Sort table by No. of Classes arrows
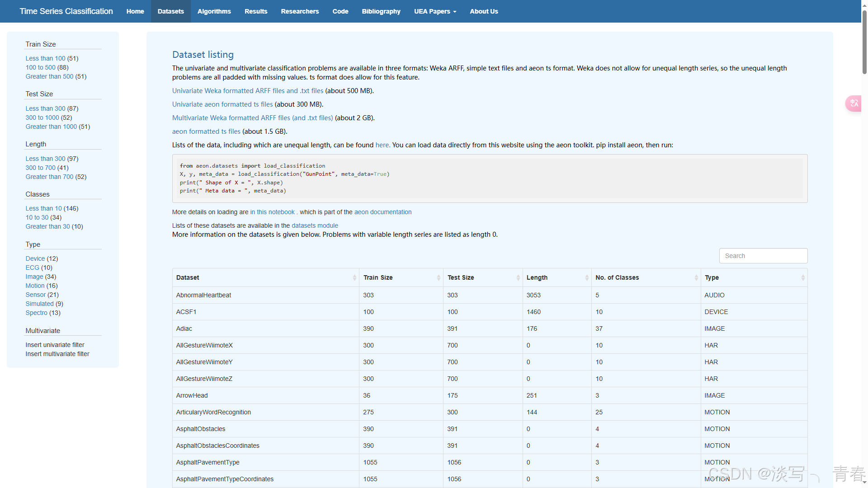This screenshot has height=488, width=868. (696, 277)
